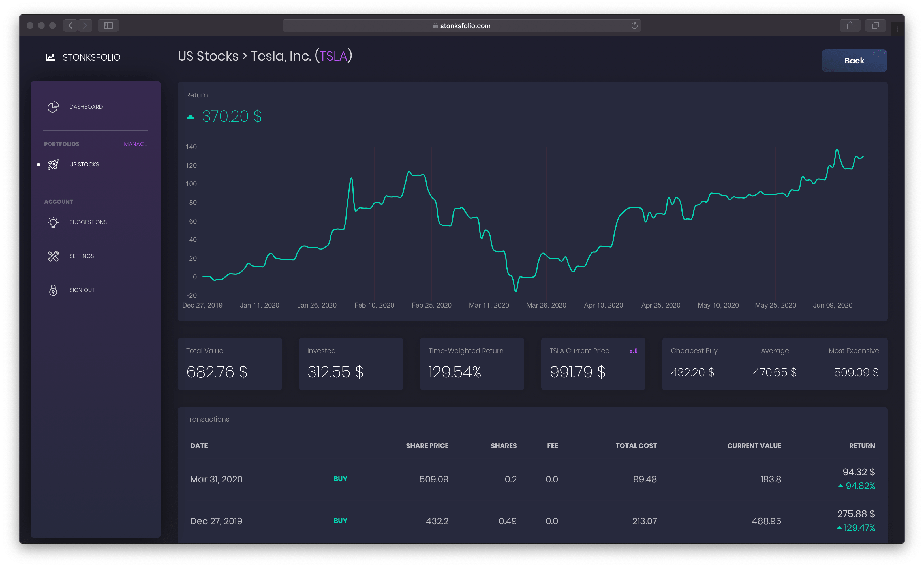Select the Dec 27, 2019 transaction date
924x567 pixels.
[x=217, y=521]
